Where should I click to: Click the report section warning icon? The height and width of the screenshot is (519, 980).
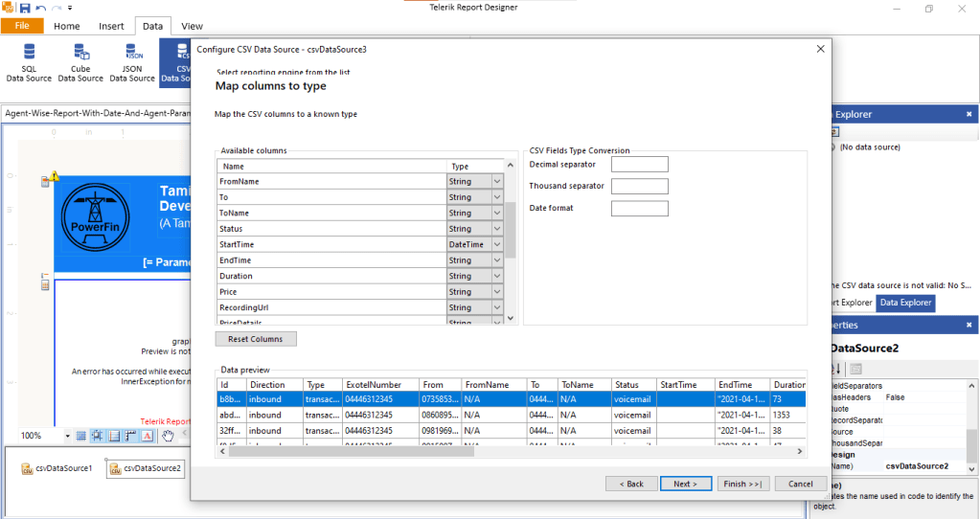[x=55, y=176]
